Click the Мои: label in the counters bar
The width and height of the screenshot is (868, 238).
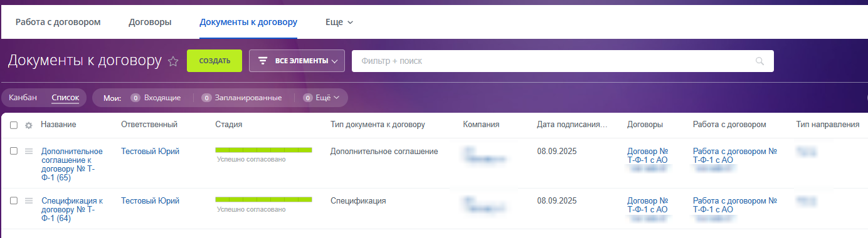coord(112,98)
